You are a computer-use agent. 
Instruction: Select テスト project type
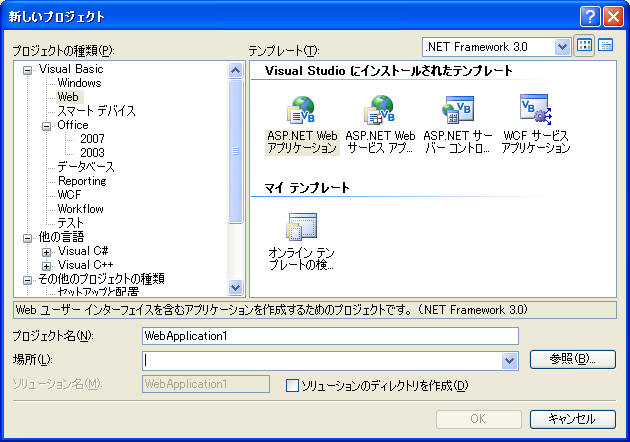pyautogui.click(x=70, y=223)
